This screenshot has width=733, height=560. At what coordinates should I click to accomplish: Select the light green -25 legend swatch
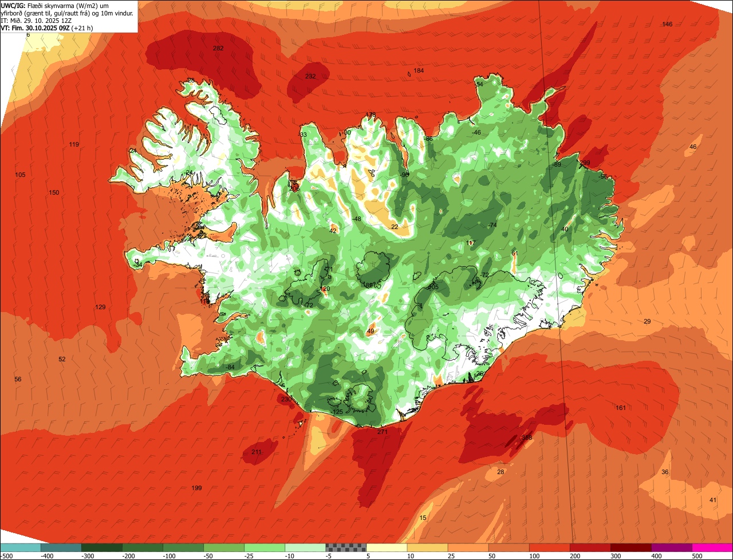click(x=265, y=547)
